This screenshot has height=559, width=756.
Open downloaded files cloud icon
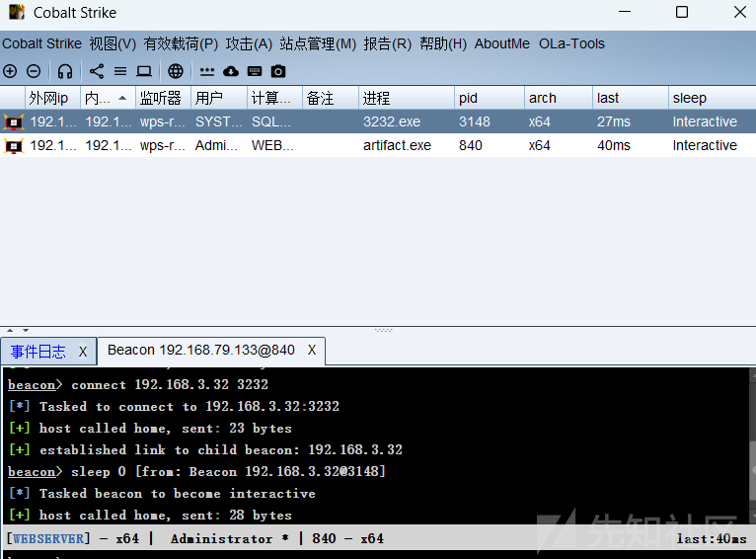click(231, 71)
